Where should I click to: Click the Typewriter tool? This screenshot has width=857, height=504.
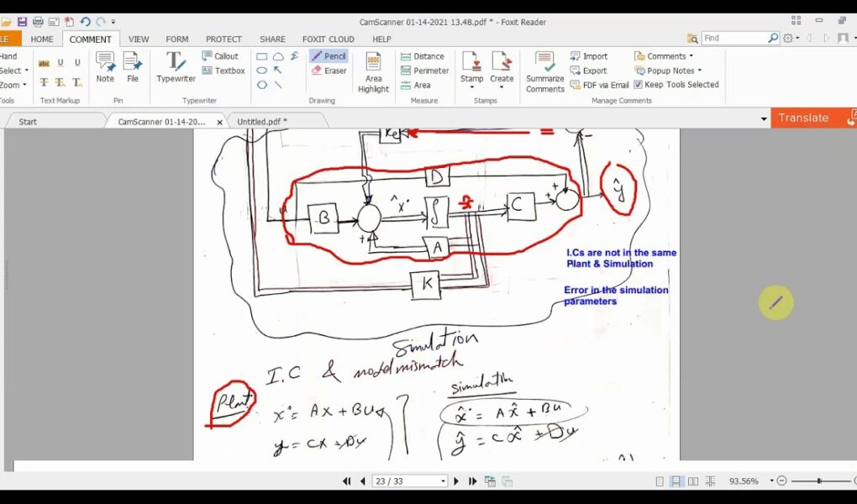pos(176,67)
